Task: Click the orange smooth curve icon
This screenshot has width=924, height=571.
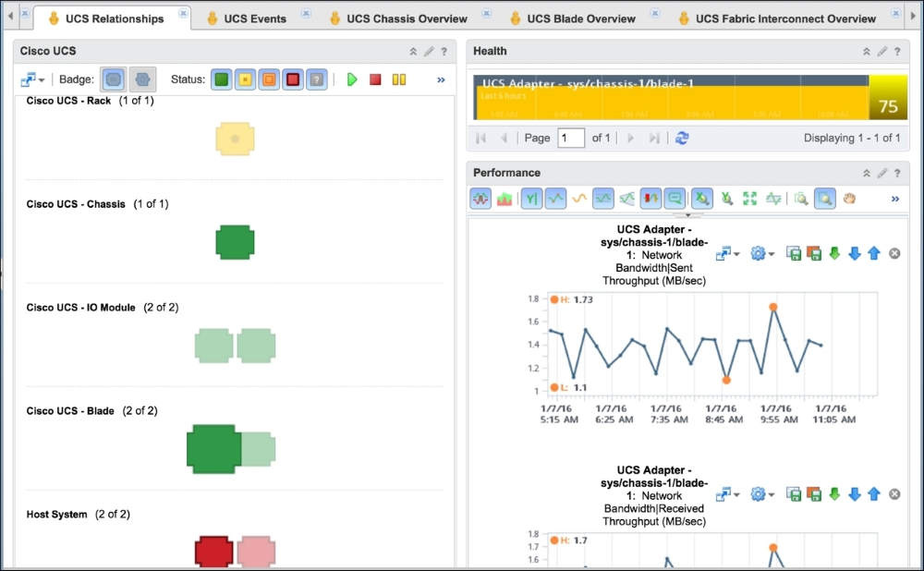Action: click(x=579, y=200)
